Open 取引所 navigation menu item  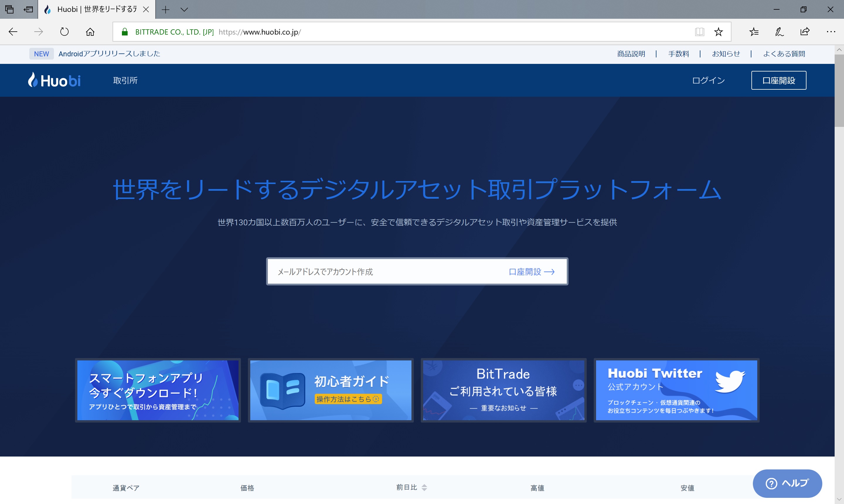point(125,81)
